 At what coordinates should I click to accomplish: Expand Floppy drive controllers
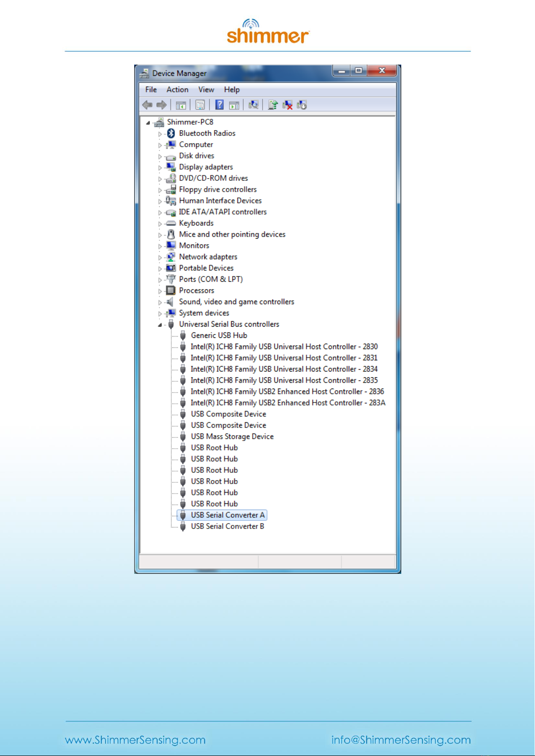[x=160, y=190]
